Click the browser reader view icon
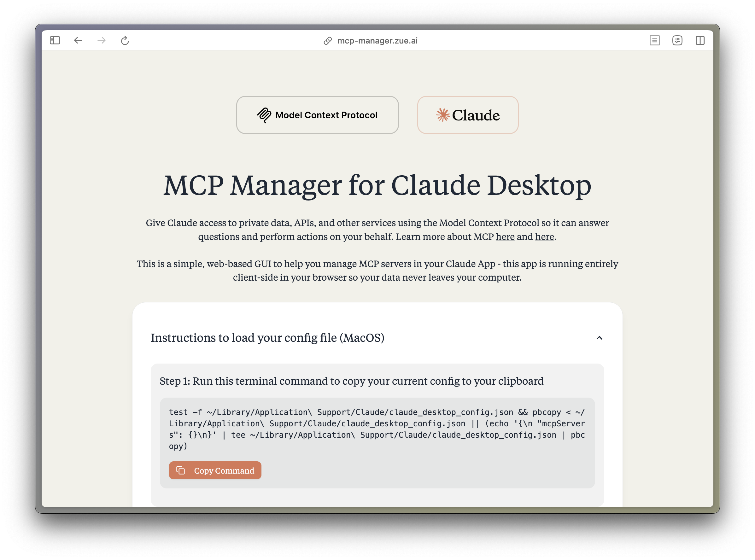Image resolution: width=755 pixels, height=560 pixels. 655,40
